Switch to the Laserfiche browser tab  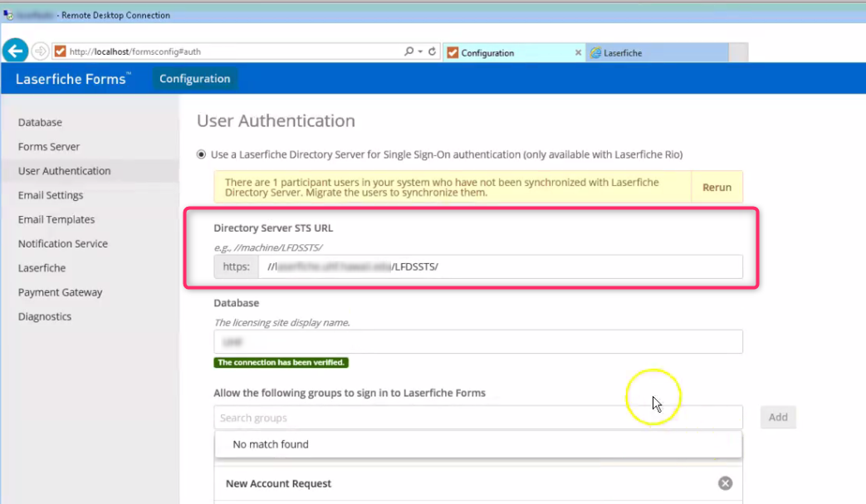(658, 53)
